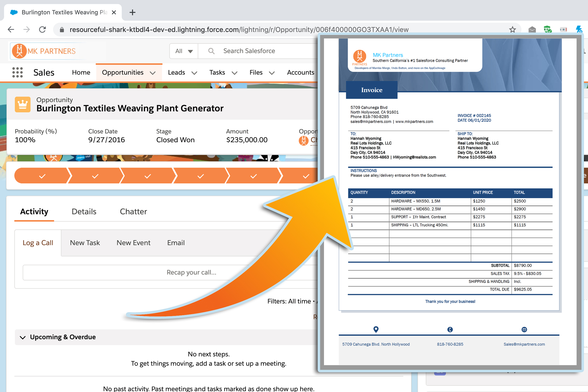Viewport: 588px width, 392px height.
Task: Click the Home navigation item
Action: [x=81, y=72]
